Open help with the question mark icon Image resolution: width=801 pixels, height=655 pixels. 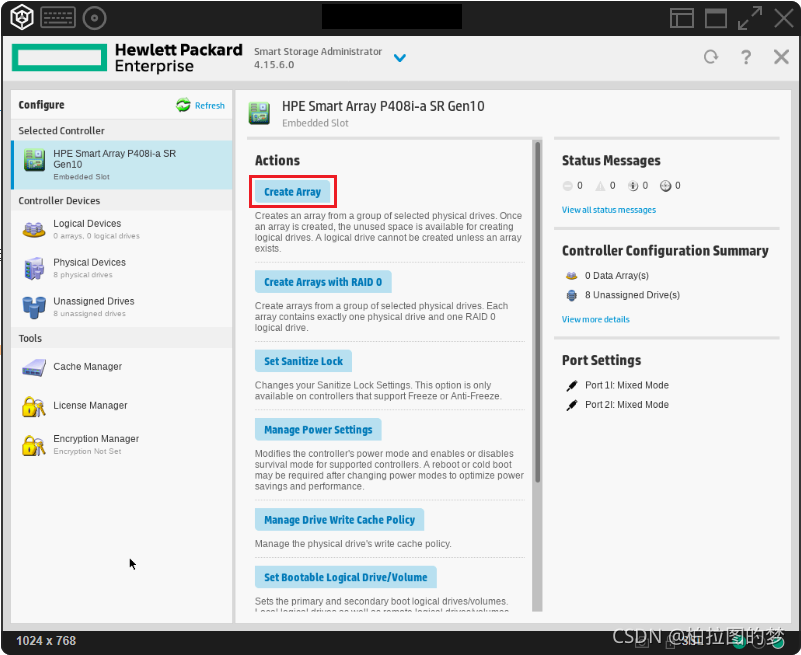tap(746, 57)
